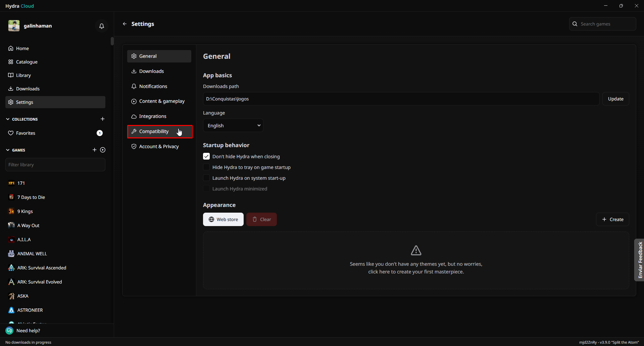Open the Language dropdown
The height and width of the screenshot is (346, 644).
click(x=233, y=126)
